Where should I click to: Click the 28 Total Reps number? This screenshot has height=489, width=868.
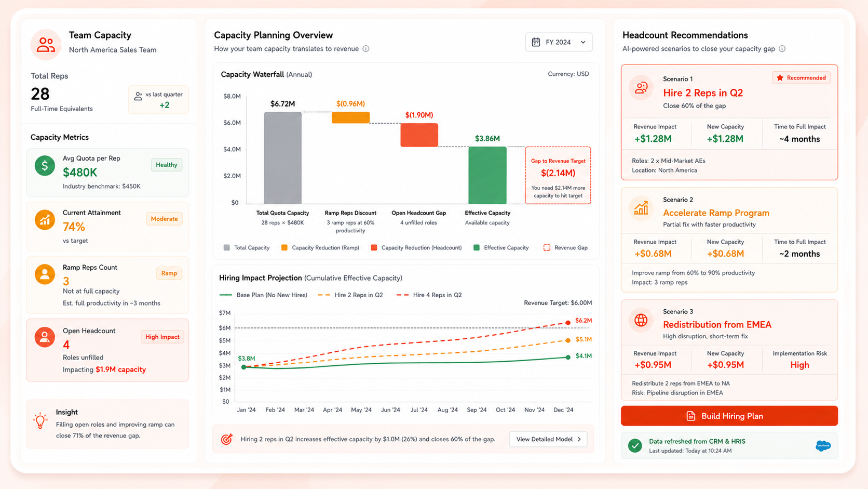point(40,94)
